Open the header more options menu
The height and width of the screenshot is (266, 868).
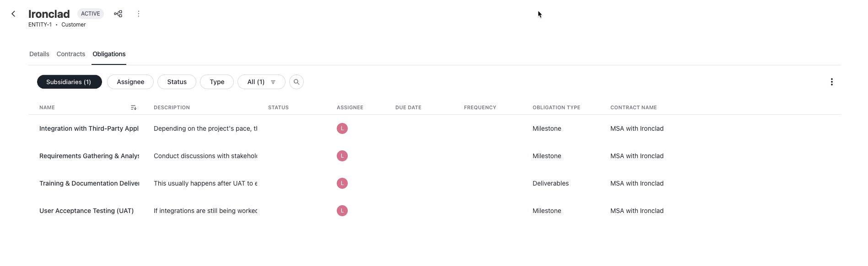(139, 14)
